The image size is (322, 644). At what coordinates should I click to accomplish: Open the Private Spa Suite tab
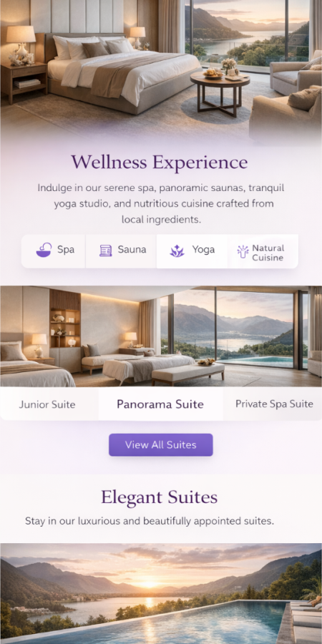pos(273,404)
